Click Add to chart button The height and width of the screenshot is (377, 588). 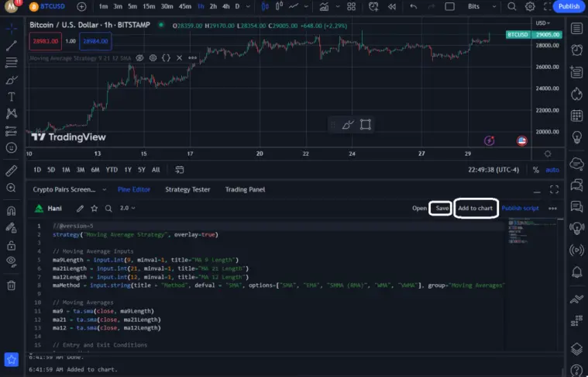[476, 208]
